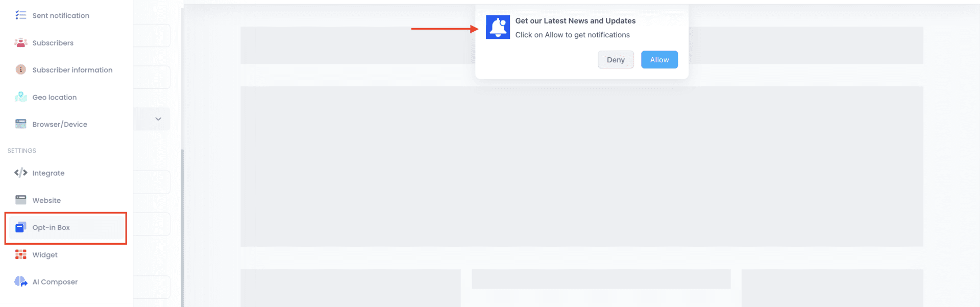Click the 'Click on Allow to get notifications' text
Image resolution: width=980 pixels, height=307 pixels.
[572, 35]
